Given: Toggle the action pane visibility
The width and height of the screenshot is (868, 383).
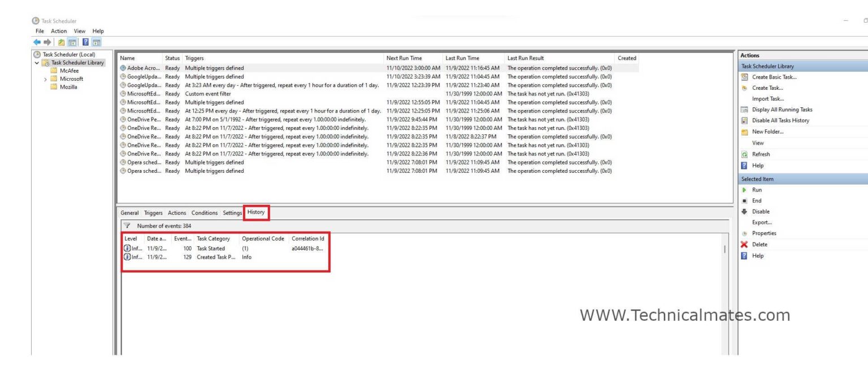Looking at the screenshot, I should 96,41.
